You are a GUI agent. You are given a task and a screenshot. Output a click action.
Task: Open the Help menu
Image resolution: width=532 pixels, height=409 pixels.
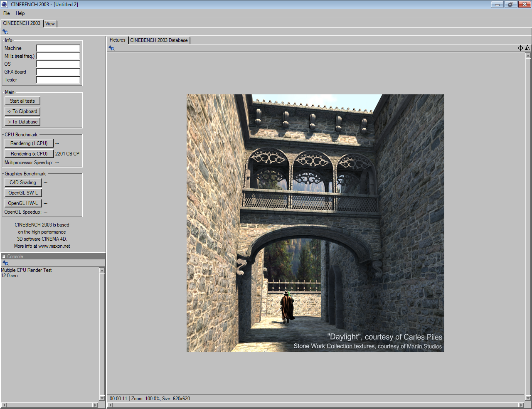point(20,13)
